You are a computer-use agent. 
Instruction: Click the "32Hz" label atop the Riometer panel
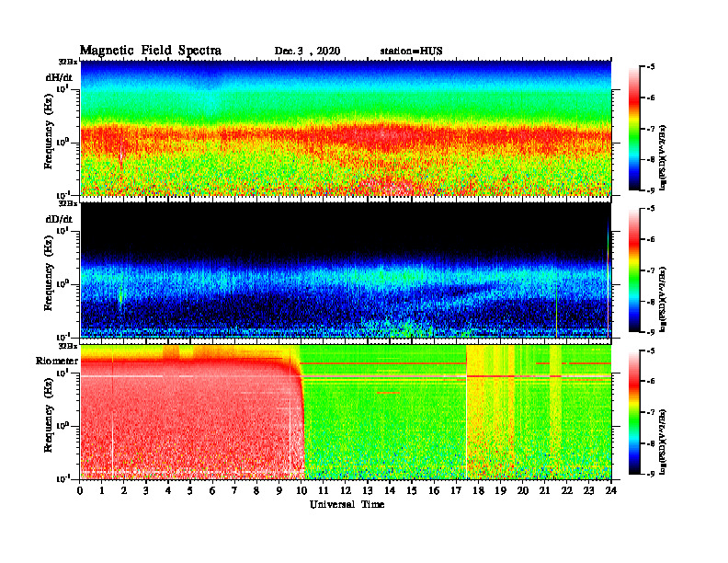68,346
